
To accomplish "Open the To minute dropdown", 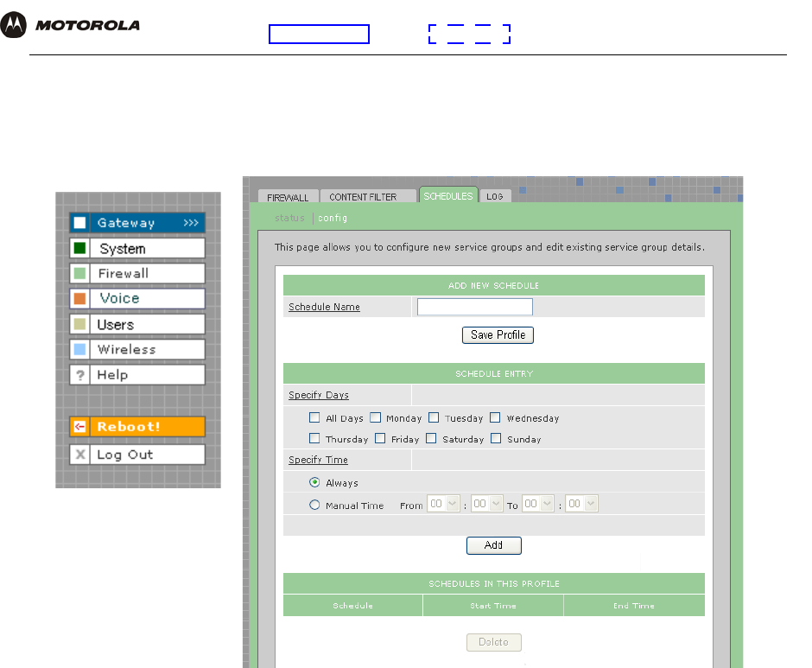I will tap(581, 504).
